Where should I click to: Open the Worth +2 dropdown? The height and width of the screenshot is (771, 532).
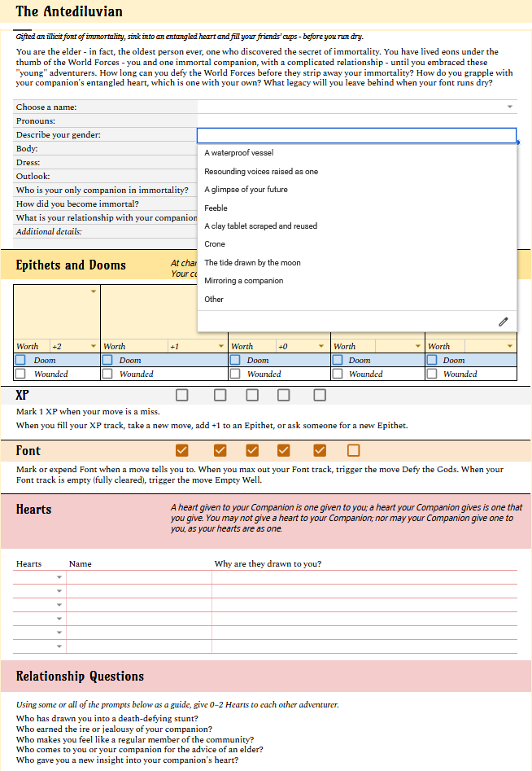pyautogui.click(x=94, y=346)
